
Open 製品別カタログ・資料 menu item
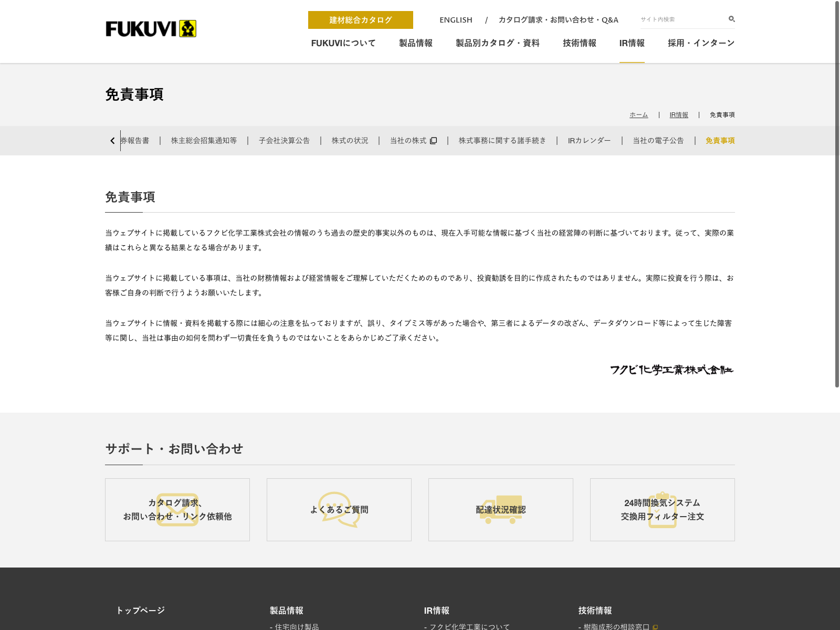click(498, 43)
